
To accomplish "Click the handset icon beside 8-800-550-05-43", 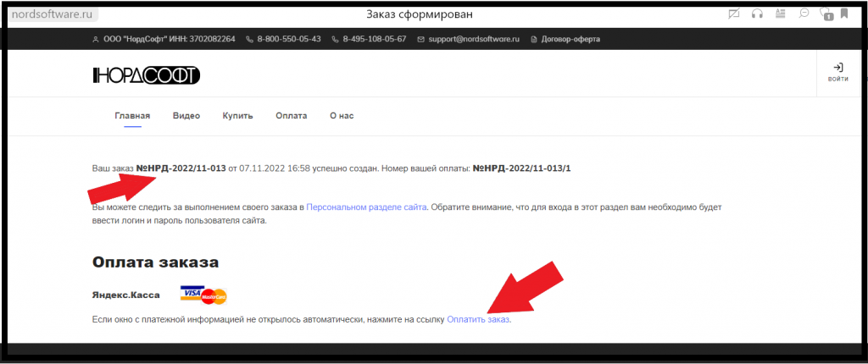I will click(249, 40).
